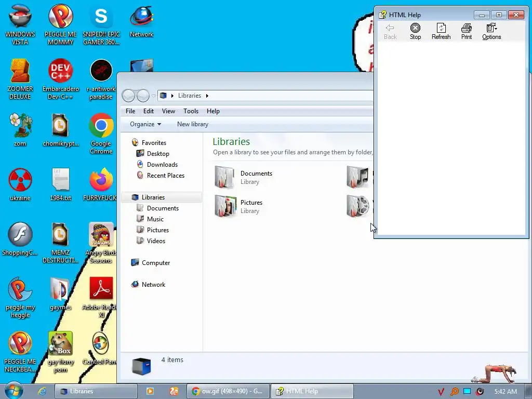Select the 1984.txt file icon

[60, 184]
